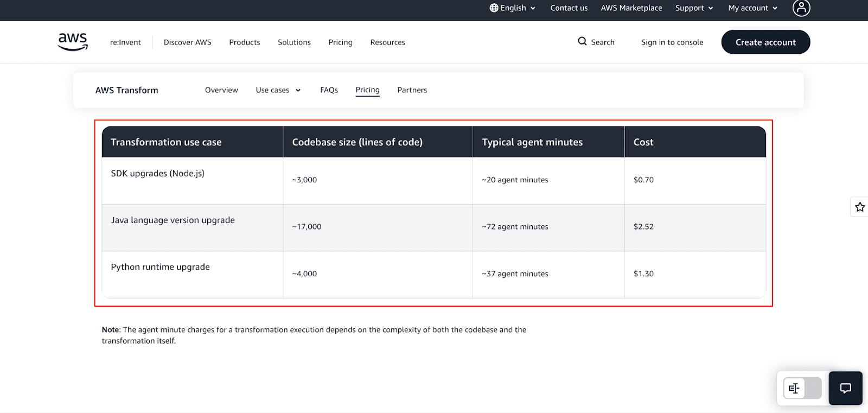Viewport: 868px width, 413px height.
Task: Click the Create account button
Action: tap(765, 42)
